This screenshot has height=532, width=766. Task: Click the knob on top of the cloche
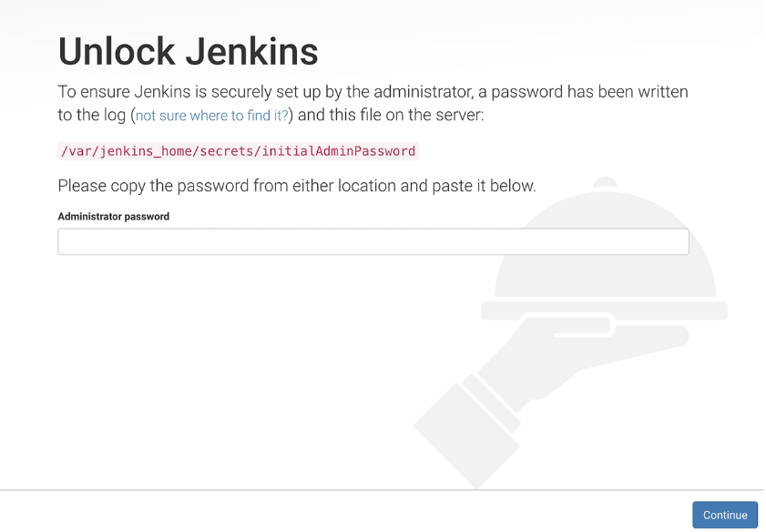tap(605, 183)
